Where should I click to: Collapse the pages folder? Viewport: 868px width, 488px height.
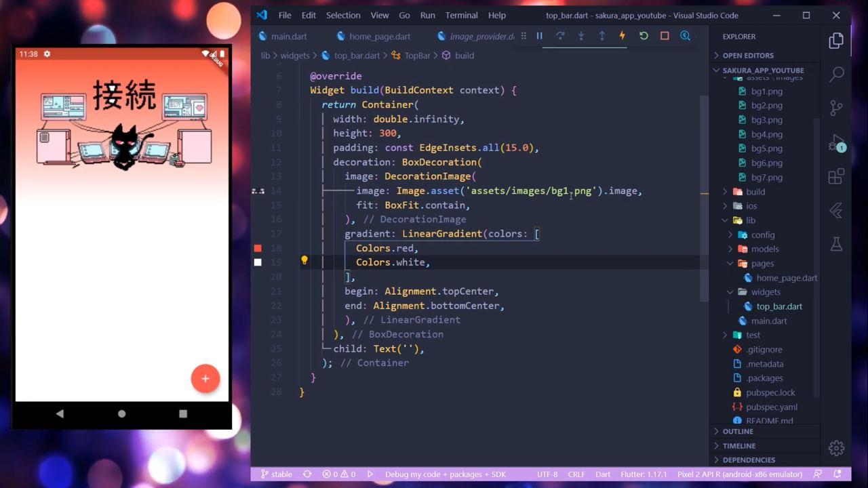click(x=762, y=264)
